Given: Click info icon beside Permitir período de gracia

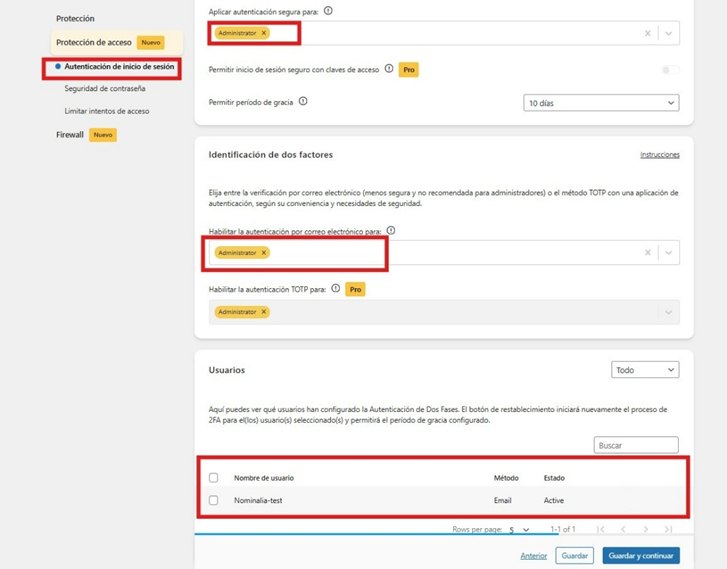Looking at the screenshot, I should pos(303,101).
